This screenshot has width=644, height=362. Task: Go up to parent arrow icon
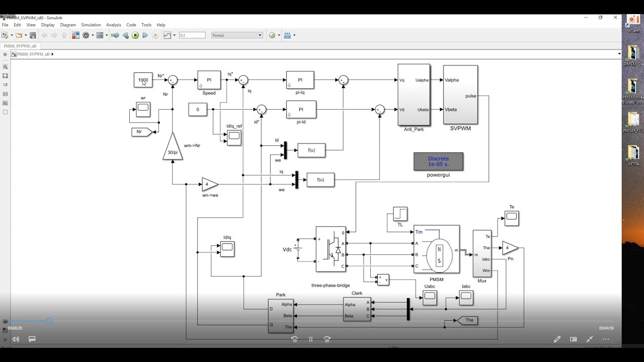click(64, 35)
